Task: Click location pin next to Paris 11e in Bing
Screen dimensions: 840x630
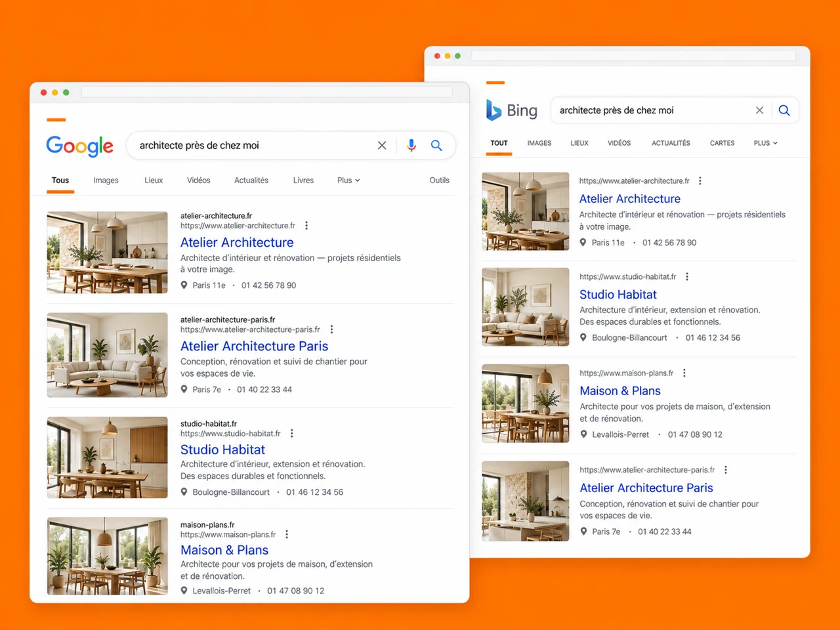Action: pyautogui.click(x=583, y=242)
